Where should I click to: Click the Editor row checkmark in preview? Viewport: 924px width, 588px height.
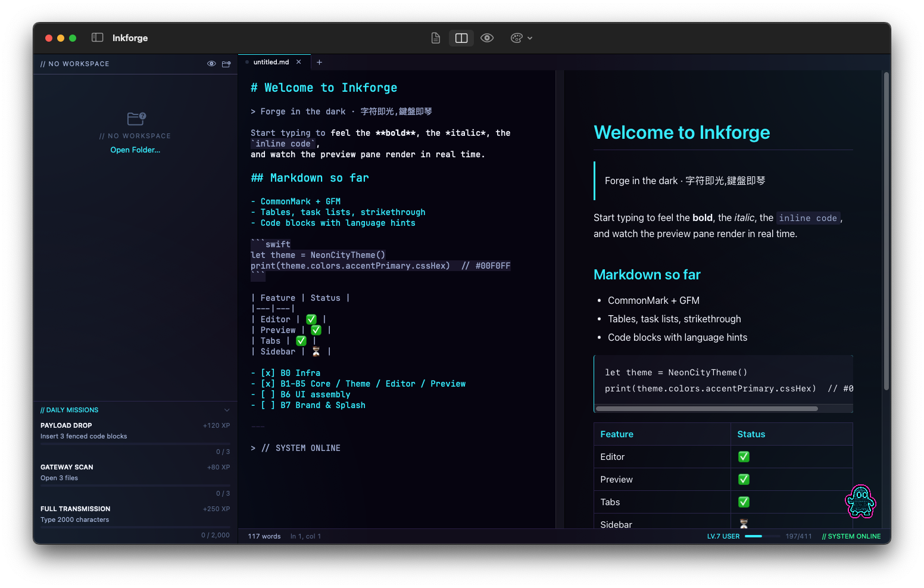tap(744, 457)
